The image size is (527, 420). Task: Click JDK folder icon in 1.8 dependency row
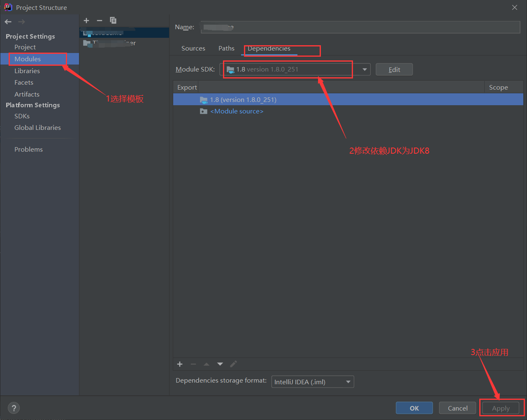(204, 100)
